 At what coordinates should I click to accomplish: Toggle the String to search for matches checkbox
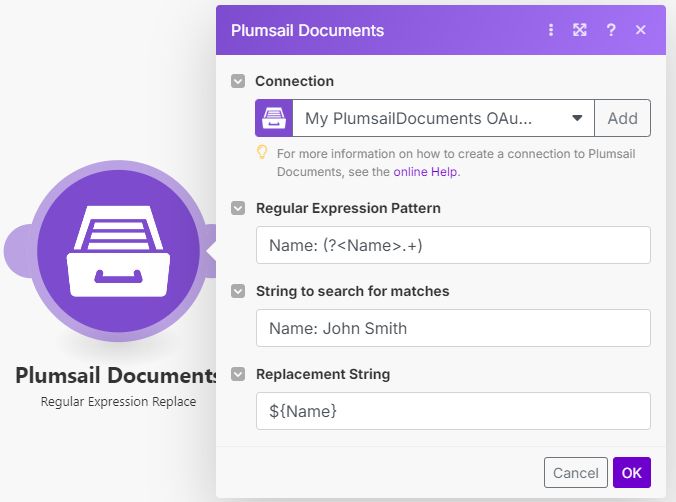point(238,291)
